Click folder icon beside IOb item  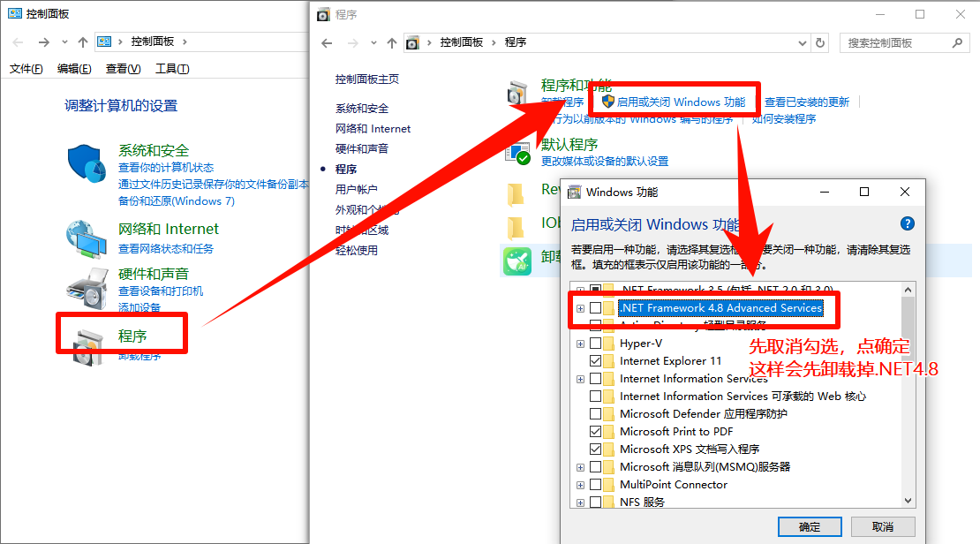point(516,228)
